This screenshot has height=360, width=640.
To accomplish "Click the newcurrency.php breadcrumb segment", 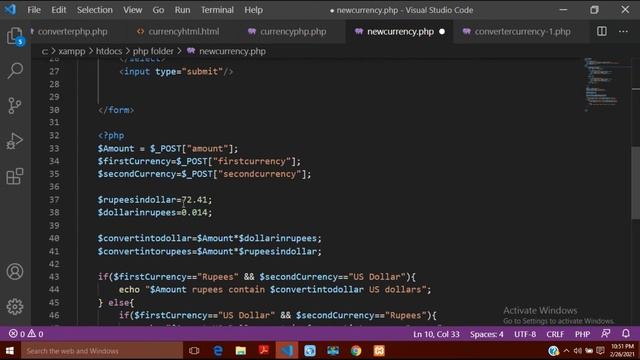I will [232, 51].
